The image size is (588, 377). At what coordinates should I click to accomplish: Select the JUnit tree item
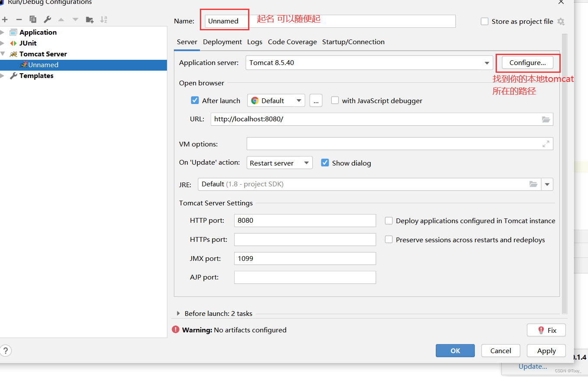[x=28, y=43]
